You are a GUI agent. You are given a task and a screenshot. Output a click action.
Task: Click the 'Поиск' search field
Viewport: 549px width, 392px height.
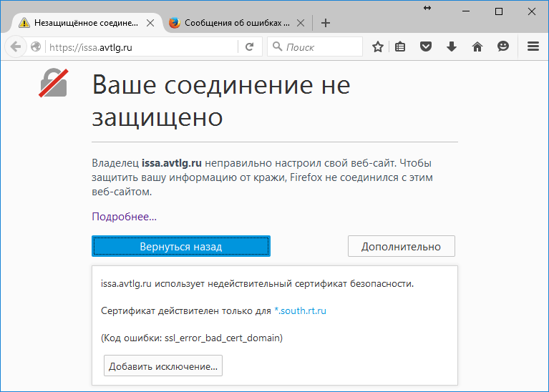click(315, 46)
